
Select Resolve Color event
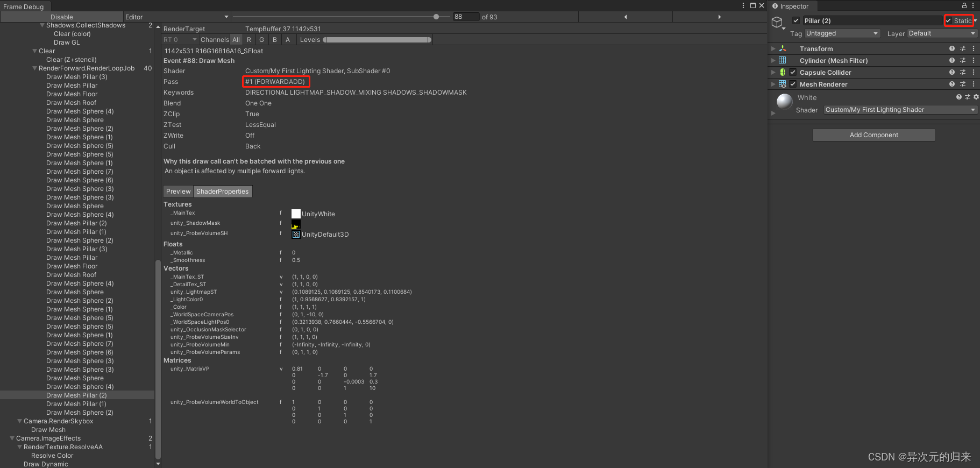pyautogui.click(x=52, y=456)
